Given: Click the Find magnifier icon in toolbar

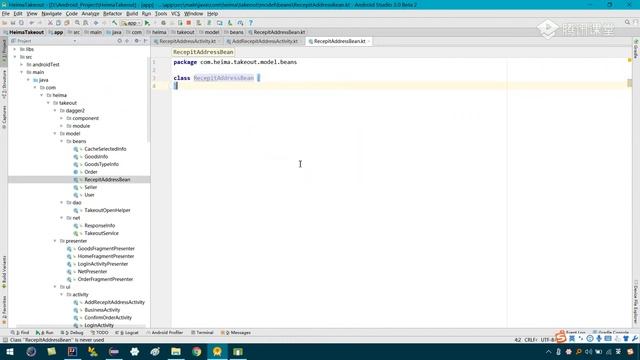Looking at the screenshot, I should 77,23.
